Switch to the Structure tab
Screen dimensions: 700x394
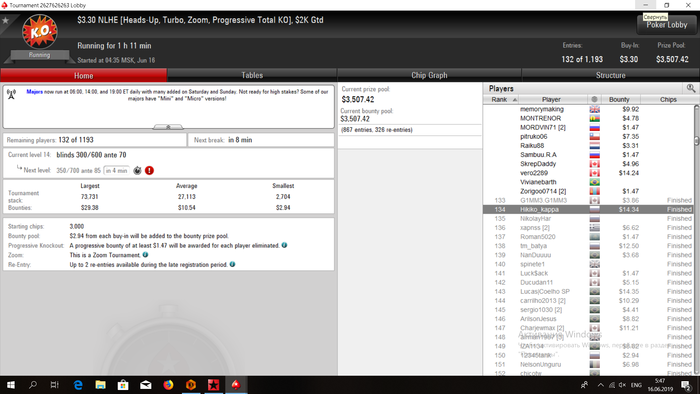pos(610,75)
